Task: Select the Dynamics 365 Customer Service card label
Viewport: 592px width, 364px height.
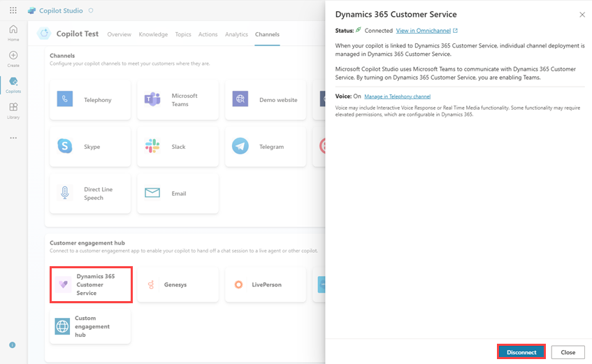Action: (96, 285)
